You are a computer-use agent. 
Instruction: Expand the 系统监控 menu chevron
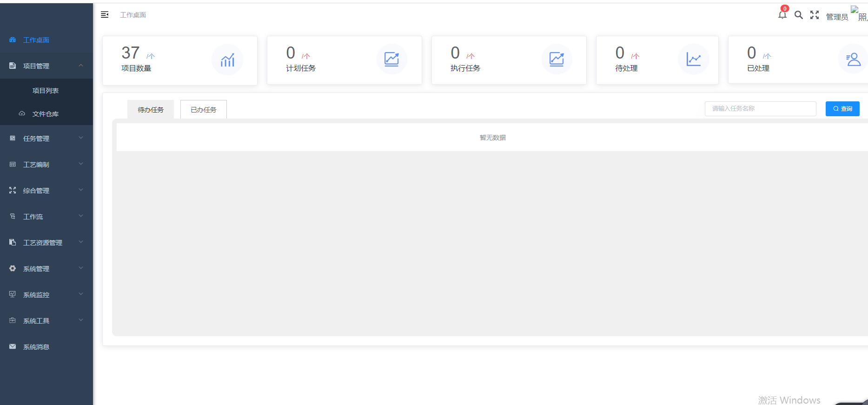[81, 294]
